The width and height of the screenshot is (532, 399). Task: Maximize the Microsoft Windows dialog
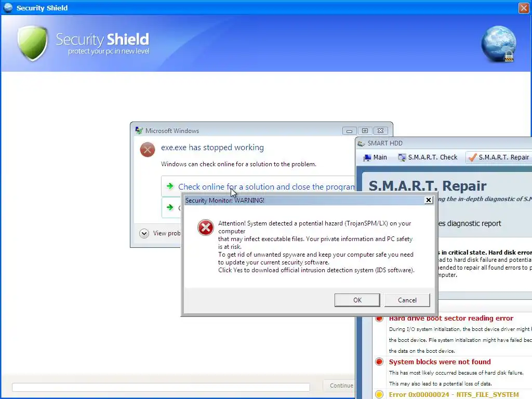[365, 130]
